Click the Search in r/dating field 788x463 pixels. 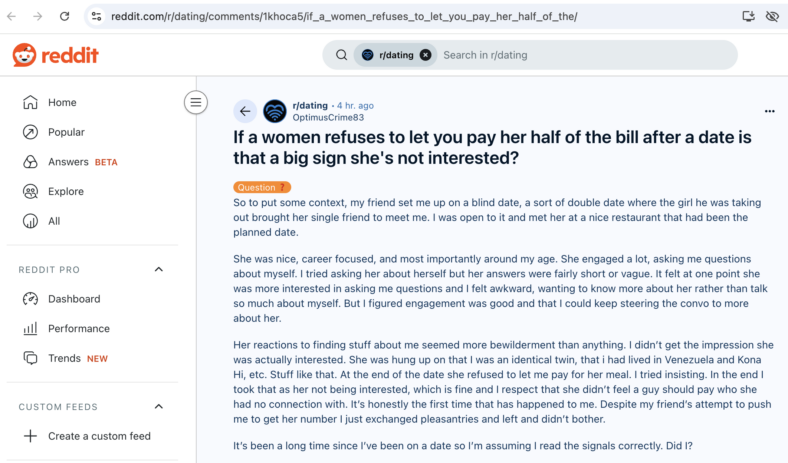pyautogui.click(x=583, y=55)
